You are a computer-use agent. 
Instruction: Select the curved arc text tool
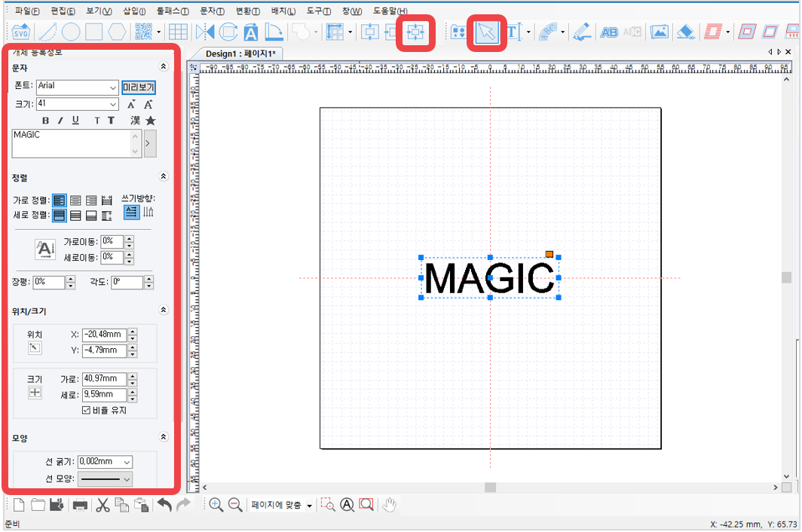[549, 32]
